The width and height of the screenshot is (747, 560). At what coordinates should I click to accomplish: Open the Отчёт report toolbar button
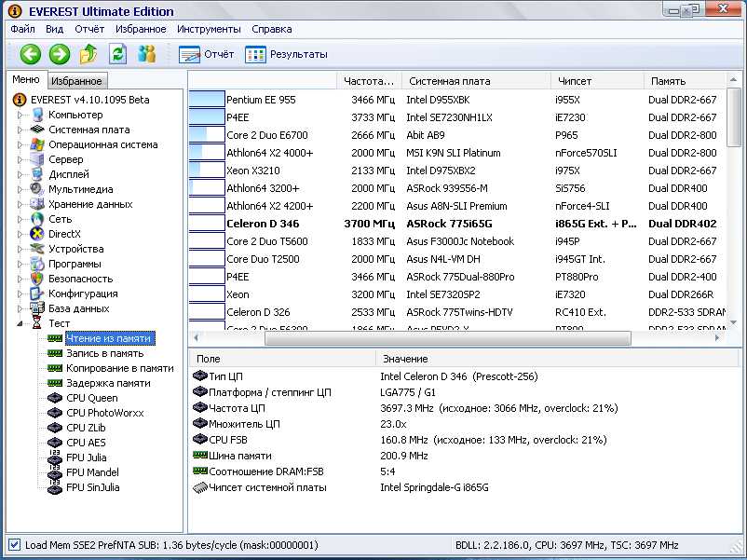206,54
